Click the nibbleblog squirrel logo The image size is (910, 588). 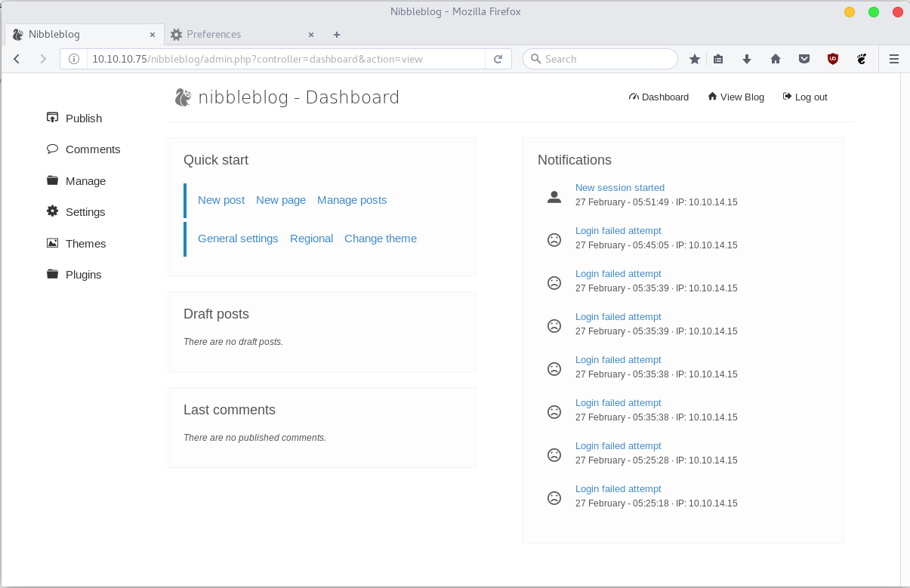[x=183, y=97]
